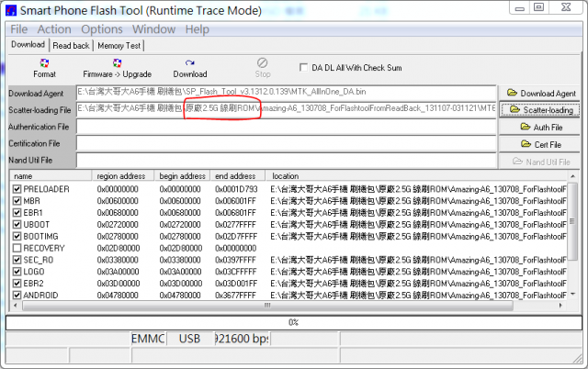Uncheck the ANDROID partition checkbox
Viewport: 588px width, 369px height.
click(x=17, y=296)
